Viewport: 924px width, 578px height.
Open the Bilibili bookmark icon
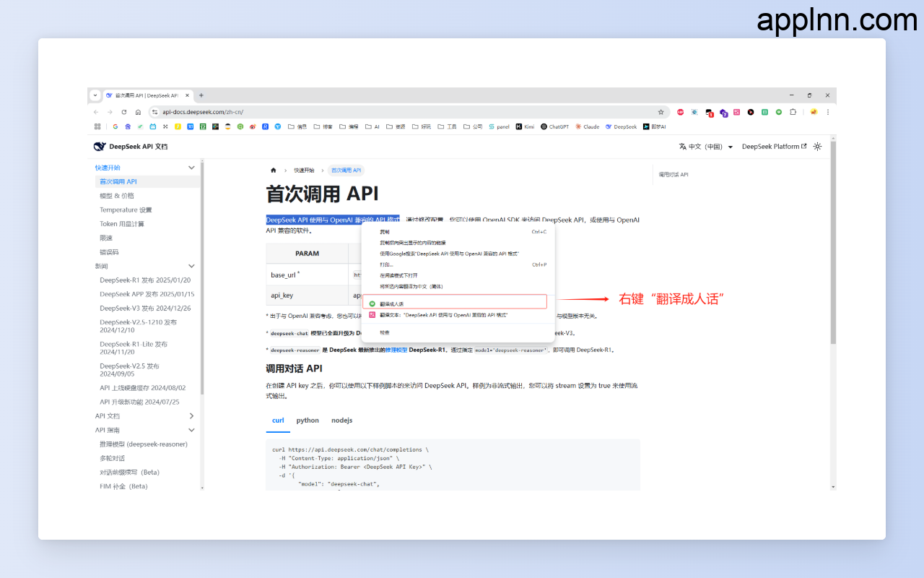coord(153,126)
